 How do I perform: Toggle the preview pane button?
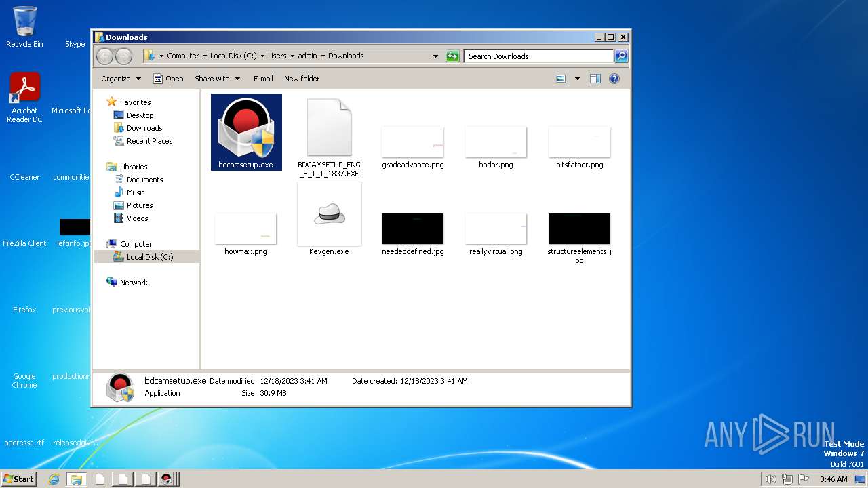tap(595, 79)
